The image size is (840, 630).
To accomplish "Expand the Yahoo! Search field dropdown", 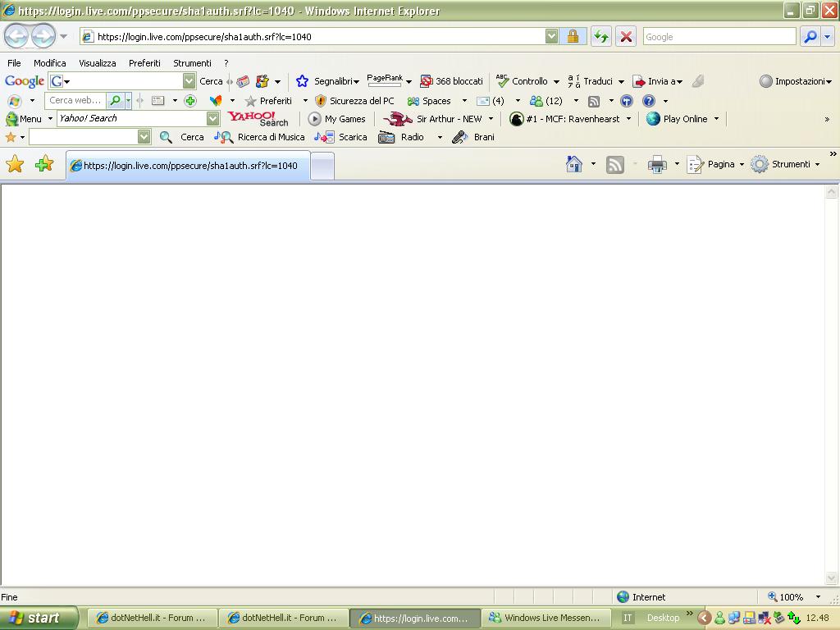I will point(212,118).
